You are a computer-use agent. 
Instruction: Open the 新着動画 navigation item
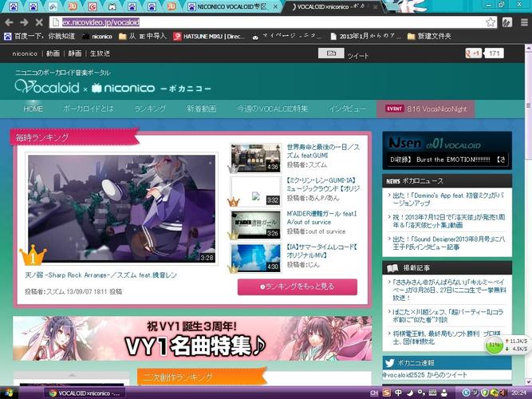point(201,109)
